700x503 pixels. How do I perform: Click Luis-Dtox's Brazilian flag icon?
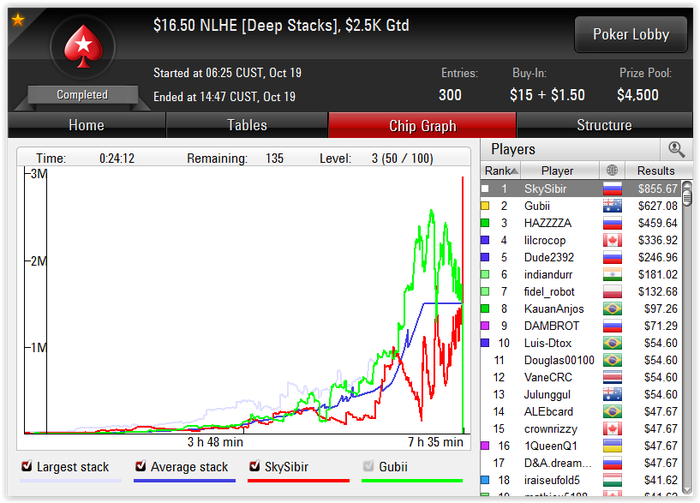(612, 343)
